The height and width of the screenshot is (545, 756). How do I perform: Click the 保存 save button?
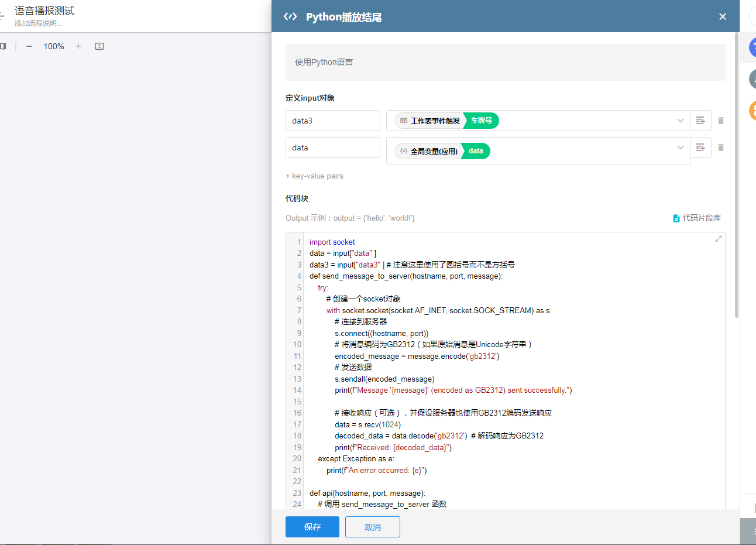click(x=312, y=527)
